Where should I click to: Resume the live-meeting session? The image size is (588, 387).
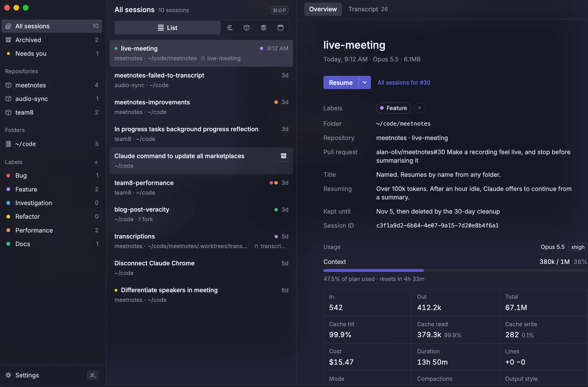341,83
